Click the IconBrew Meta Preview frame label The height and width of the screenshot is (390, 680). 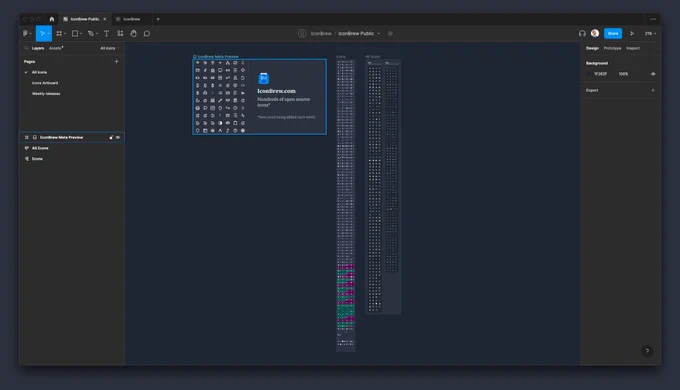click(216, 56)
